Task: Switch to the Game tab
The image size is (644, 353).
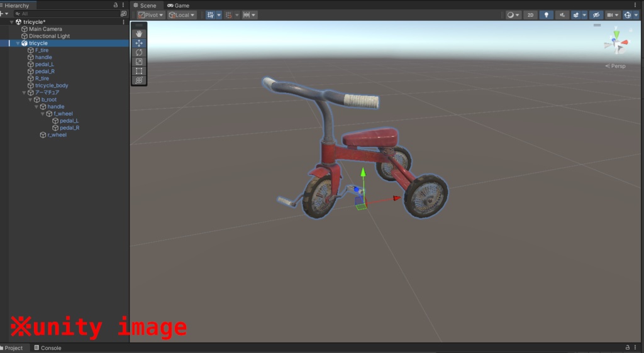Action: point(178,5)
